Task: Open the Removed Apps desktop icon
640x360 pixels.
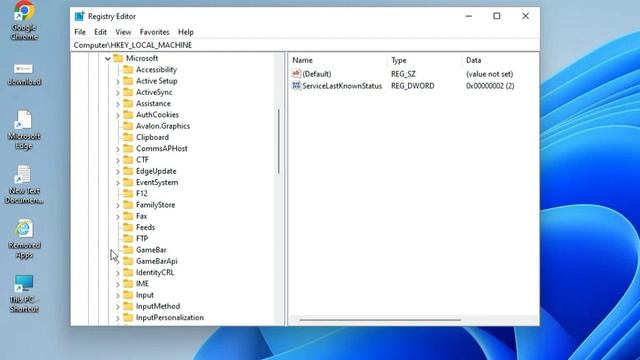Action: click(24, 239)
